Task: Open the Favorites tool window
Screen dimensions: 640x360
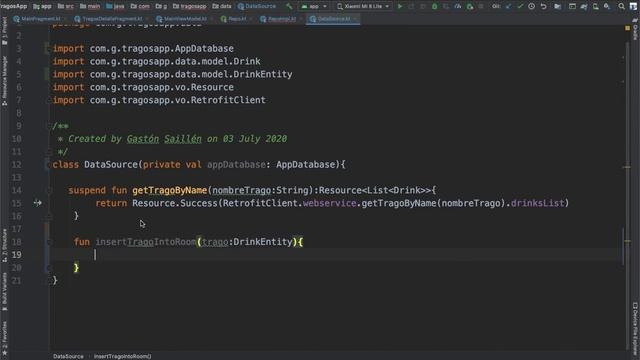Action: pos(4,338)
